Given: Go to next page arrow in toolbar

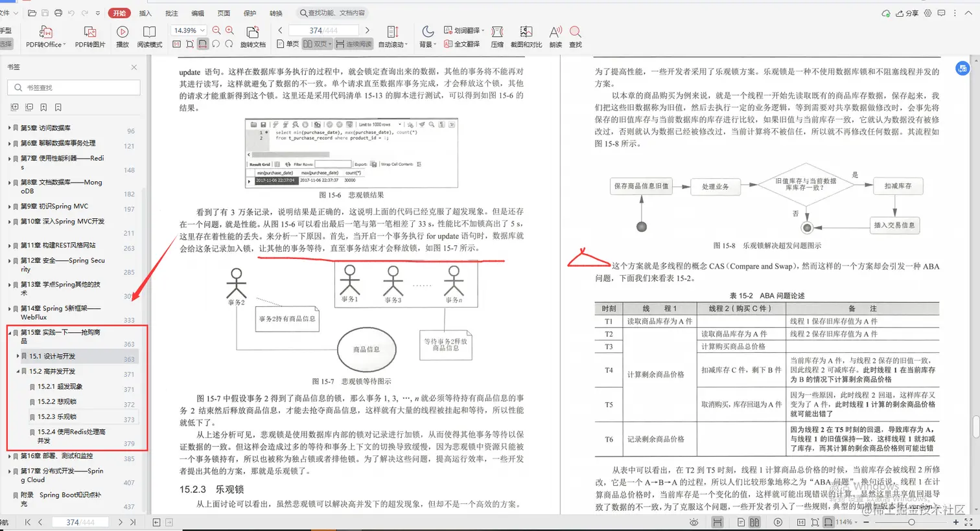Looking at the screenshot, I should [x=367, y=30].
